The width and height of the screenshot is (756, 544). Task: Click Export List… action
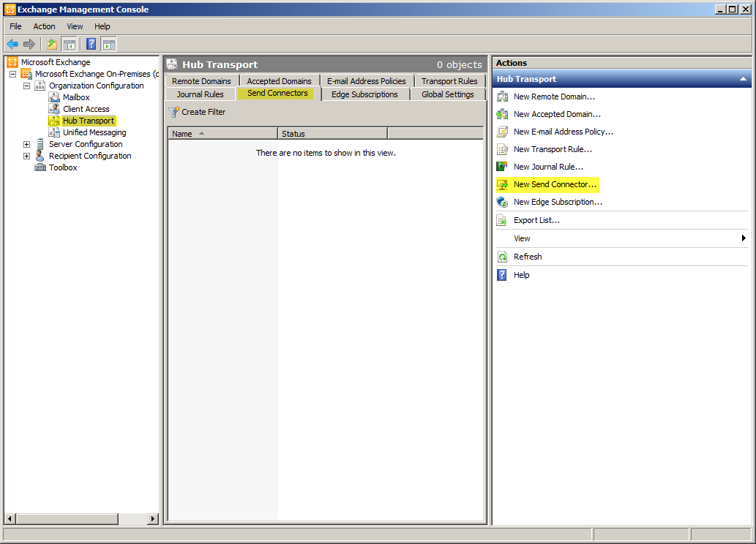coord(536,220)
